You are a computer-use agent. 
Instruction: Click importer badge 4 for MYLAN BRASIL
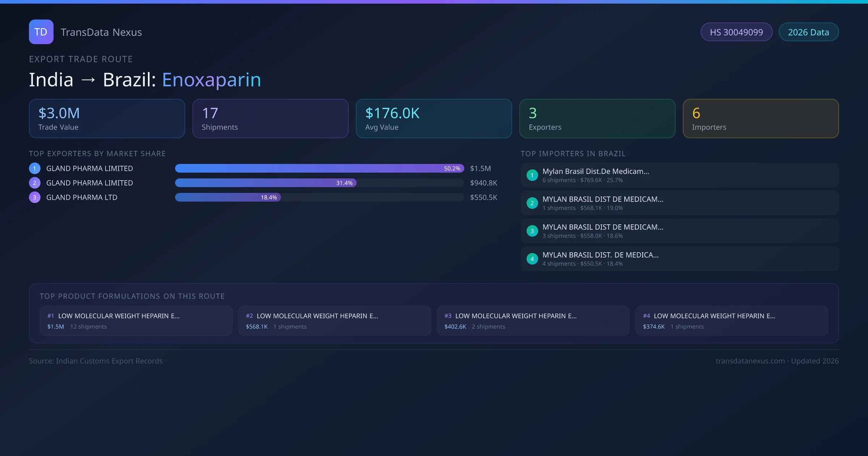pos(532,259)
